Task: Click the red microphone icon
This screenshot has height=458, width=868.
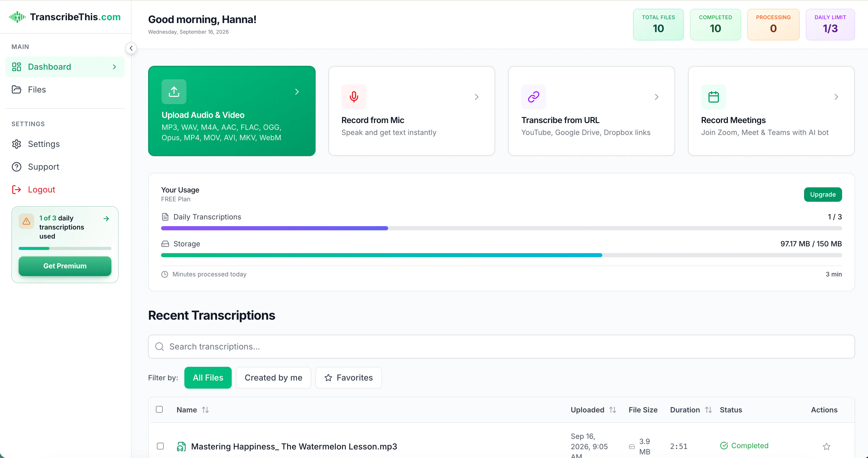Action: [354, 97]
